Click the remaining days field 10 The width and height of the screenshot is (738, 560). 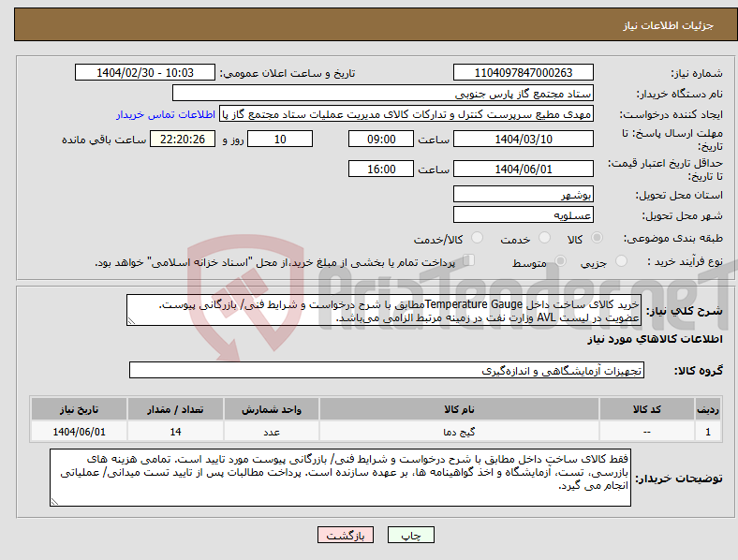[280, 139]
